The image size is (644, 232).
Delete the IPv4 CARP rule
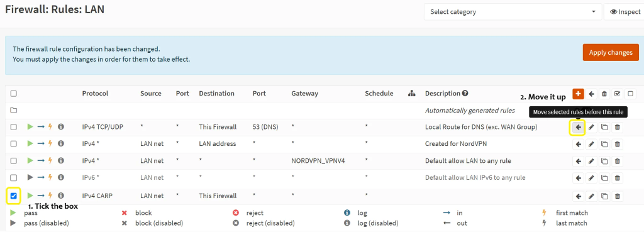[x=618, y=196]
